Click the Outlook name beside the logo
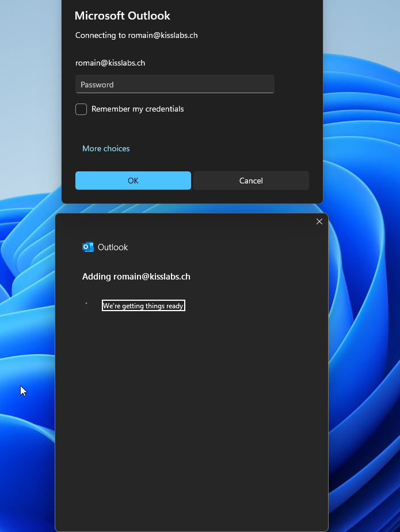This screenshot has height=532, width=400. 113,247
